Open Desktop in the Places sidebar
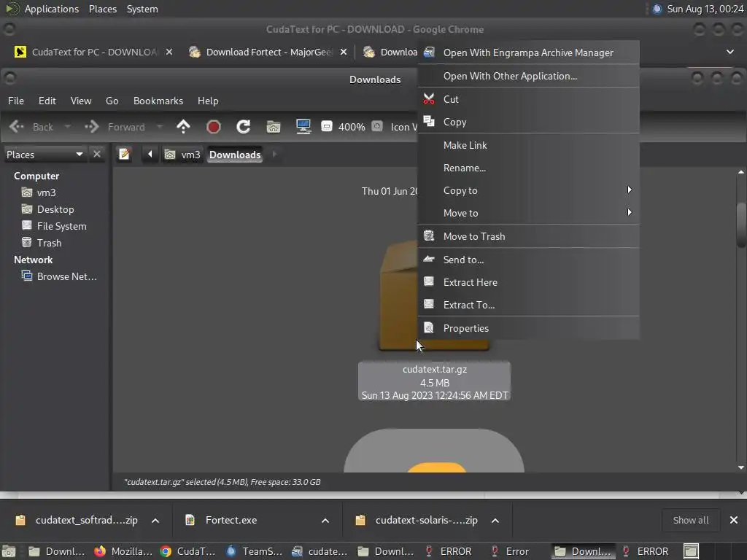 tap(55, 209)
